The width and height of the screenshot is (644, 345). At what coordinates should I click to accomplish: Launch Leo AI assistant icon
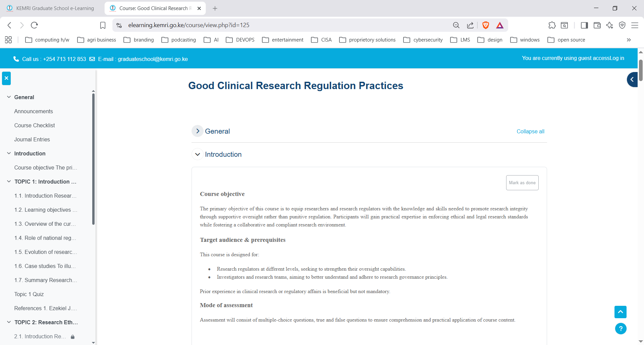tap(609, 25)
